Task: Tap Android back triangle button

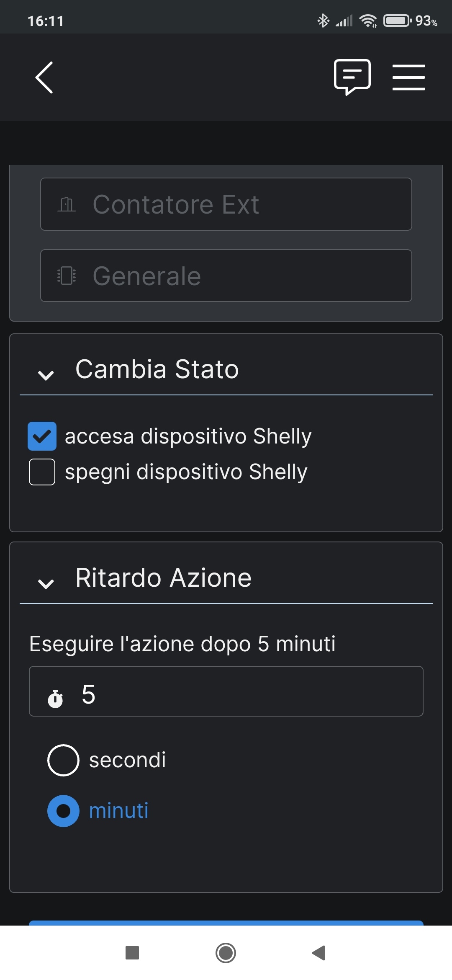Action: [318, 953]
